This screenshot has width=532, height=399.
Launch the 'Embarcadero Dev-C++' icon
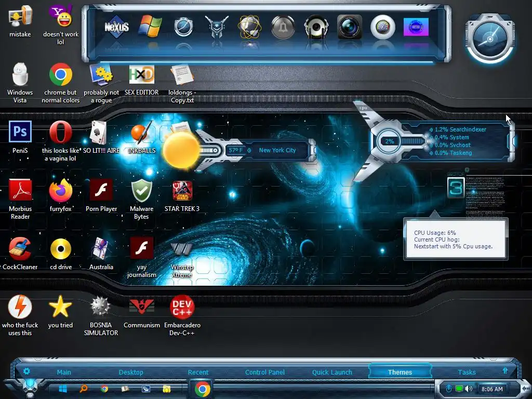[182, 315]
